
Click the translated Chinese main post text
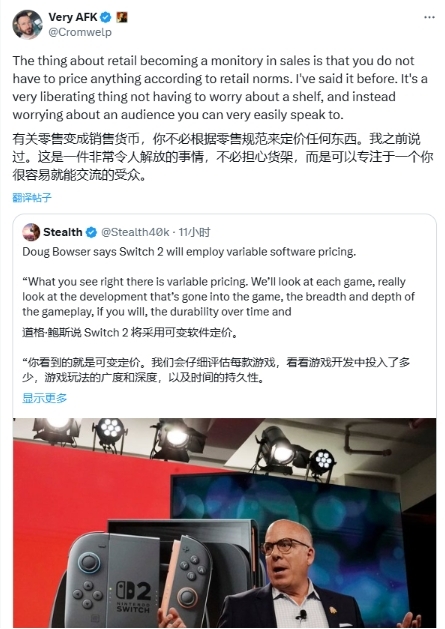[x=223, y=157]
